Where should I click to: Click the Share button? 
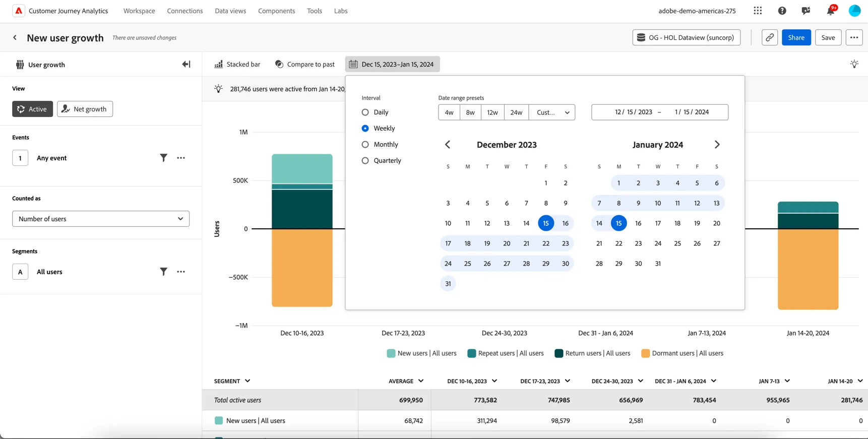pyautogui.click(x=796, y=37)
